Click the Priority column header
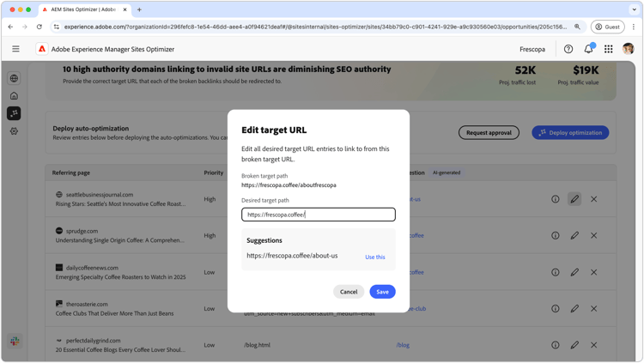 [x=214, y=172]
